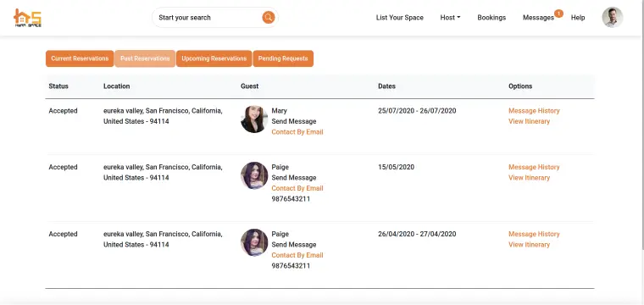Click dates 26/04/2020 - 27/04/2020

(x=417, y=234)
